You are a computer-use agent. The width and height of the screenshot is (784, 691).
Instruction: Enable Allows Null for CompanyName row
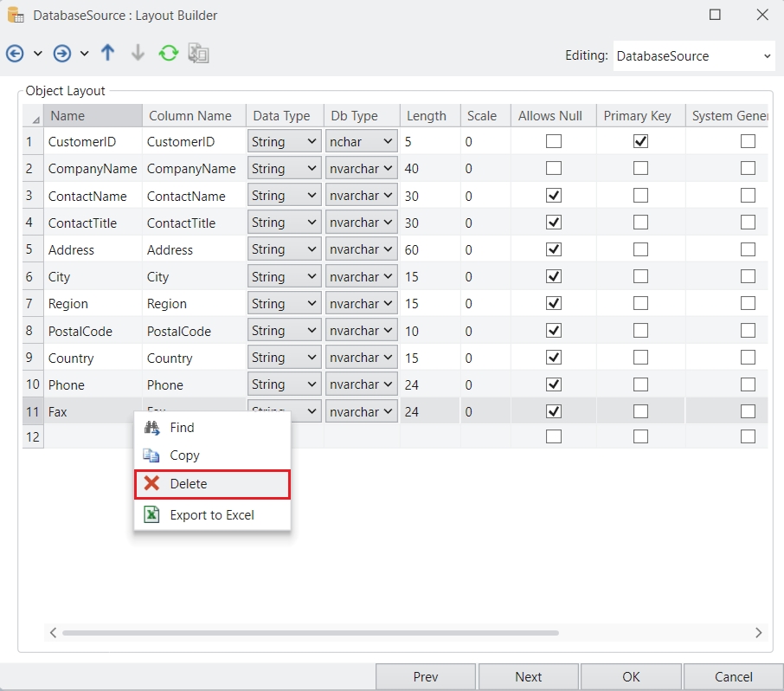click(x=554, y=168)
